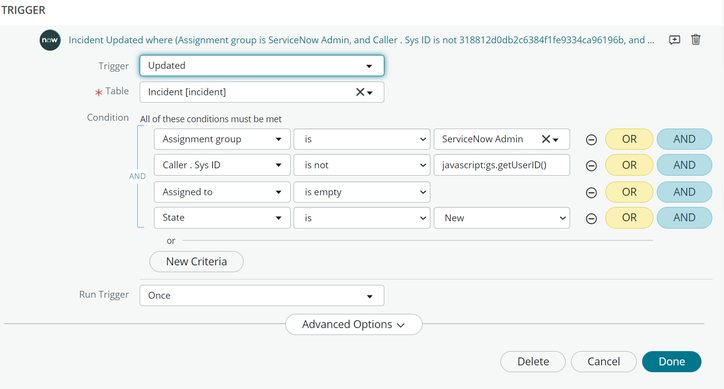
Task: Open the Trigger dropdown showing Updated
Action: [262, 66]
